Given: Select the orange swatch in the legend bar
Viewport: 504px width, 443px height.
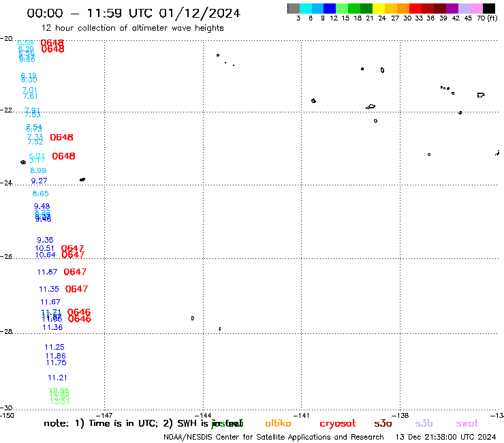Looking at the screenshot, I should pos(403,8).
